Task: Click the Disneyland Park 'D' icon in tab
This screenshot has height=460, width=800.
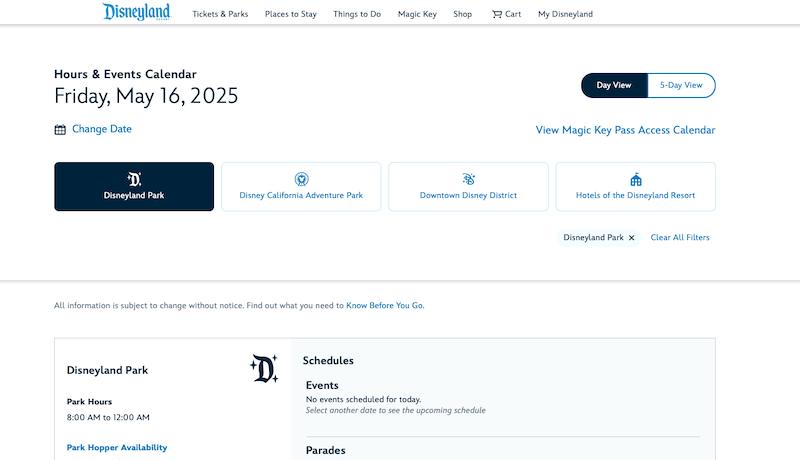Action: click(x=134, y=179)
